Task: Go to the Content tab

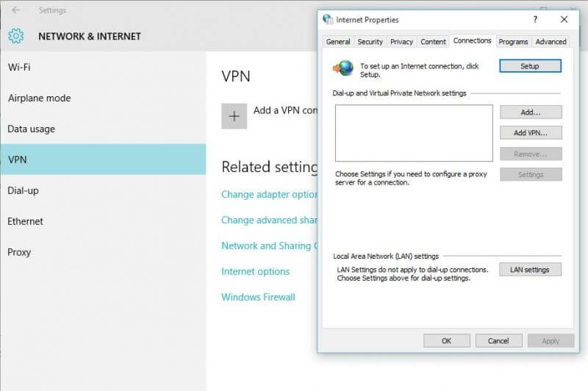Action: click(x=433, y=42)
